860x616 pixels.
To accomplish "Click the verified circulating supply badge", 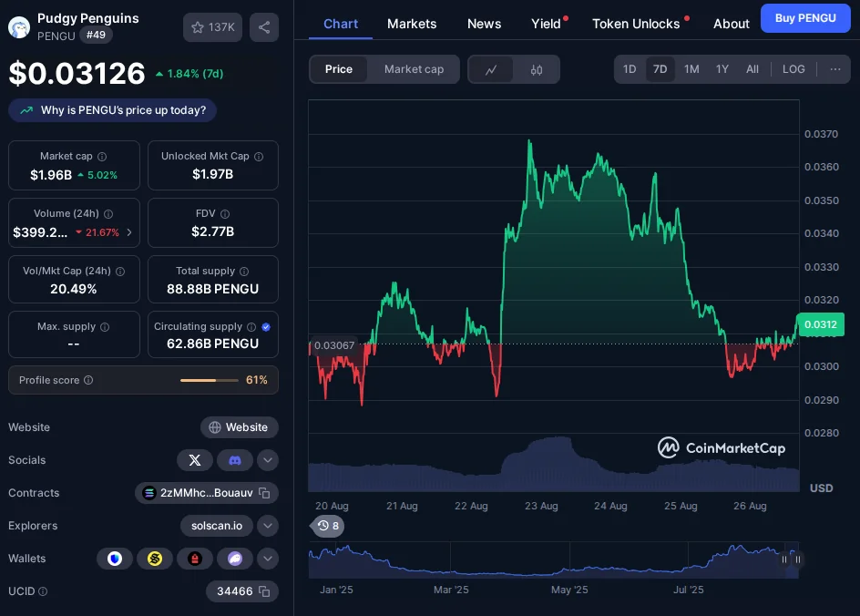I will click(x=266, y=327).
